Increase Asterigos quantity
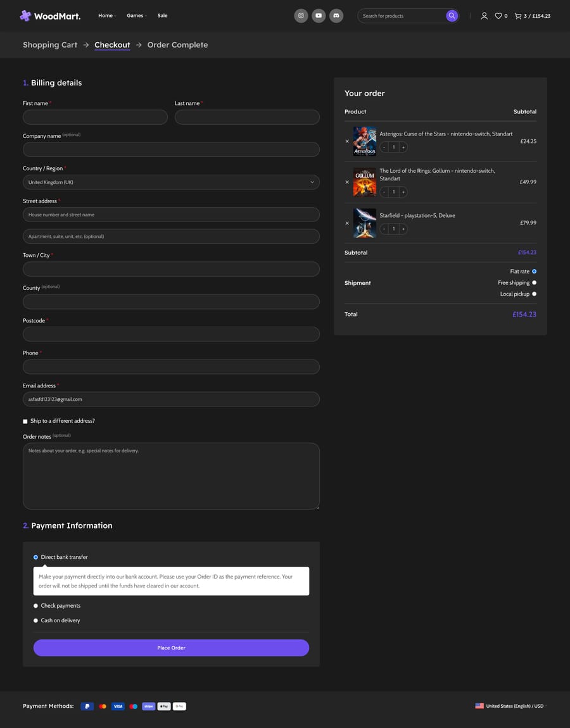 click(403, 147)
